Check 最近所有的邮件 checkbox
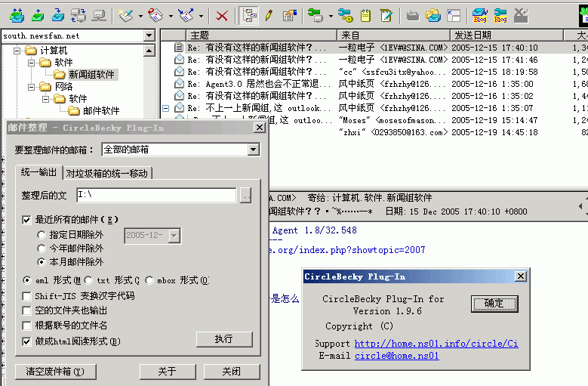588x386 pixels. coord(26,220)
